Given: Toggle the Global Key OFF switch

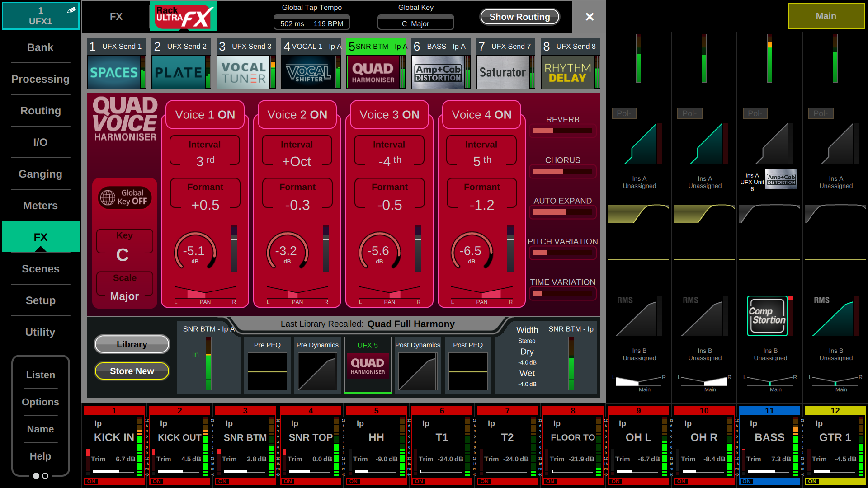Looking at the screenshot, I should [125, 197].
